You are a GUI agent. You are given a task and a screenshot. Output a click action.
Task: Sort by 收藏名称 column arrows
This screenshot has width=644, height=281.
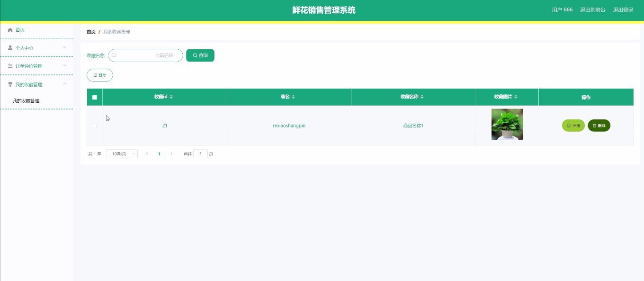coord(422,97)
